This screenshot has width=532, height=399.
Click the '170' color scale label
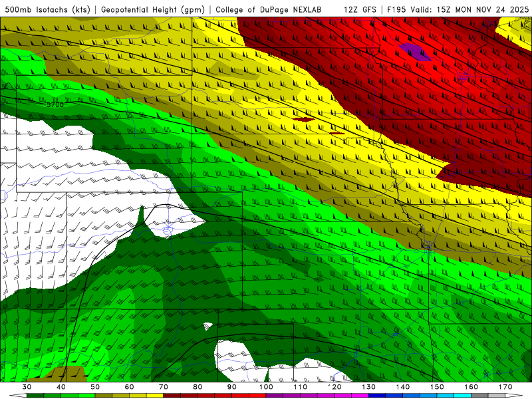[x=505, y=387]
